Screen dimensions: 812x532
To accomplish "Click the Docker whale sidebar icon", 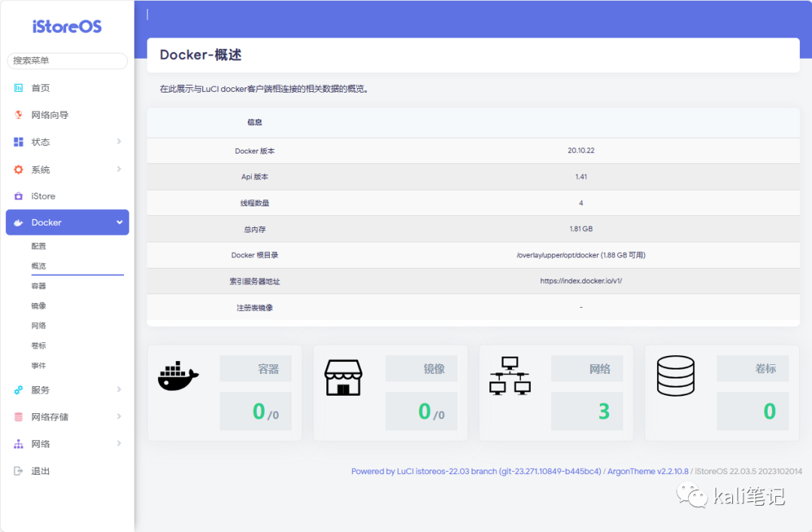I will click(x=19, y=223).
